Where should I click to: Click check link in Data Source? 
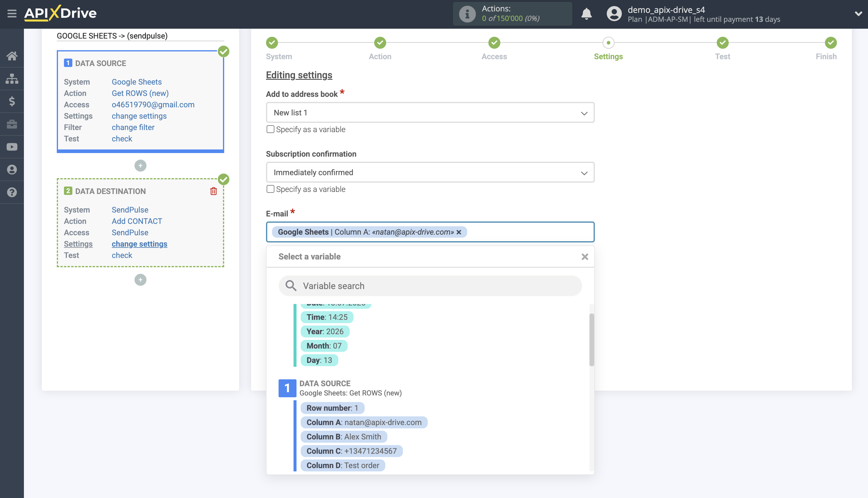(x=122, y=138)
